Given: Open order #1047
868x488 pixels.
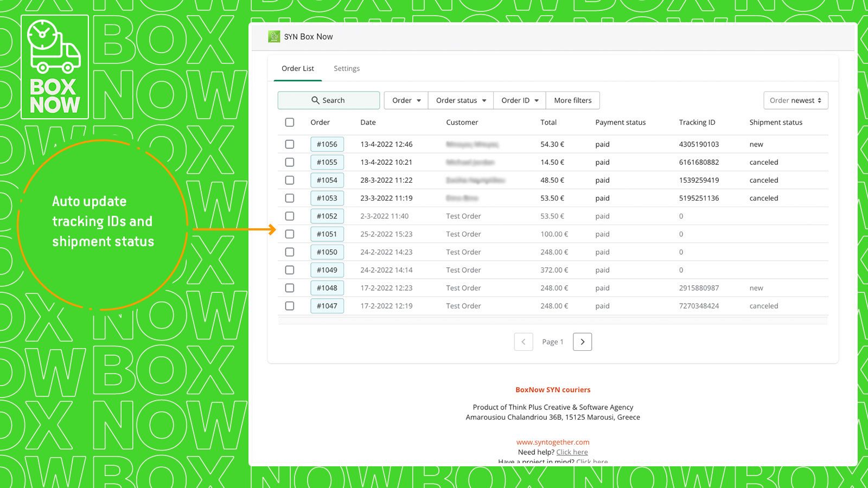Looking at the screenshot, I should pos(327,306).
